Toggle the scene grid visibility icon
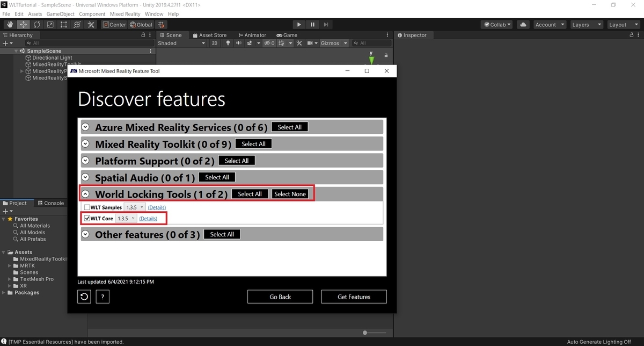The image size is (644, 346). click(282, 43)
